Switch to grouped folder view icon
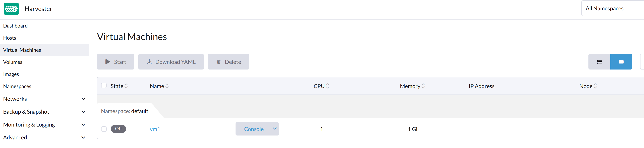The image size is (644, 148). coord(621,62)
